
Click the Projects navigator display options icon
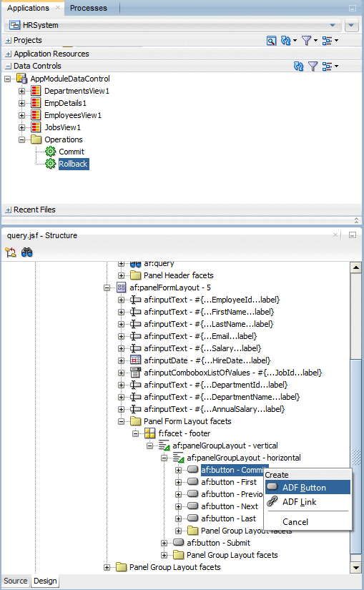pos(327,41)
